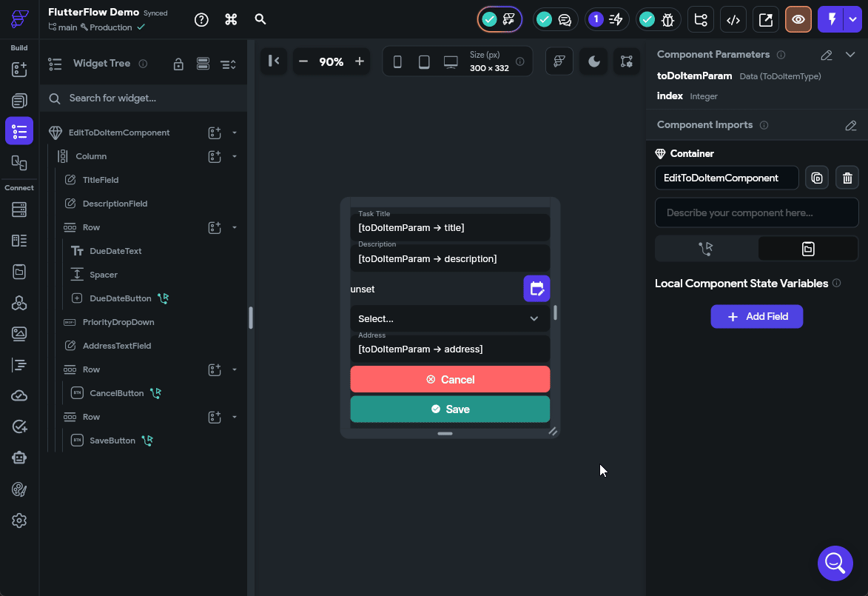868x596 pixels.
Task: Add widget to Column in tree
Action: click(215, 157)
